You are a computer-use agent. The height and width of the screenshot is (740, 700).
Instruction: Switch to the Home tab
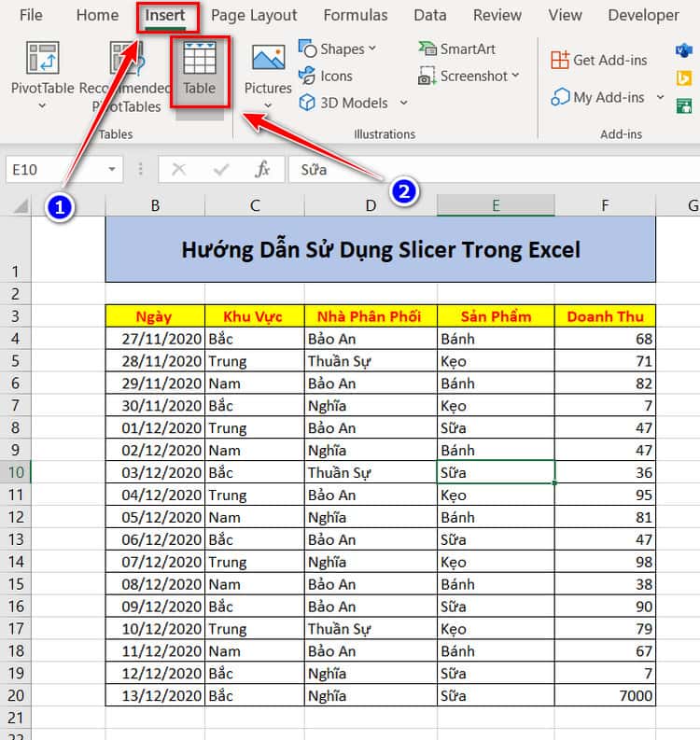click(x=97, y=15)
